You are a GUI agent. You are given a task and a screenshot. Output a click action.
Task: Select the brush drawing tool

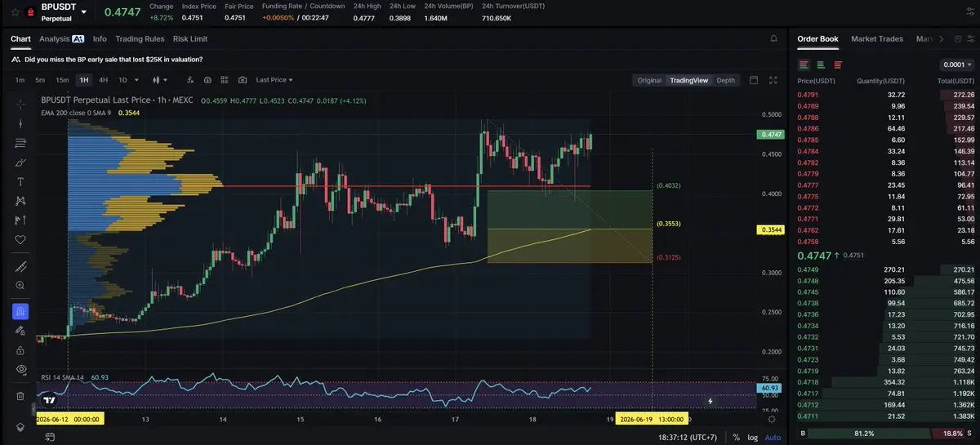tap(20, 162)
